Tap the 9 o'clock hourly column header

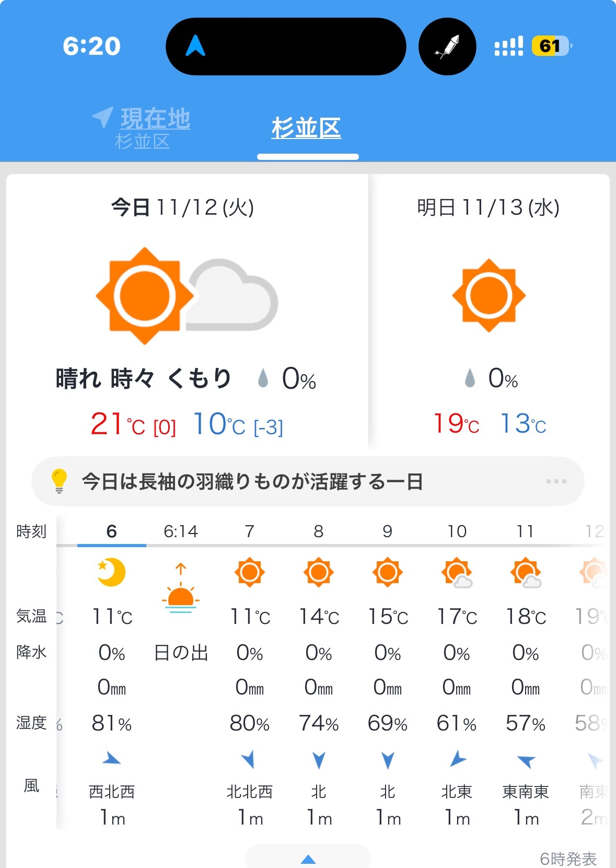click(x=388, y=531)
